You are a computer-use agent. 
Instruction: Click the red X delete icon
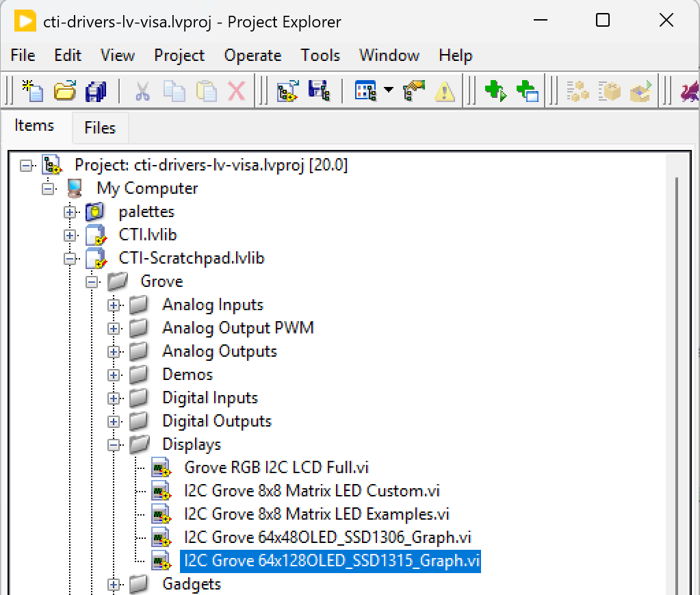[x=237, y=90]
